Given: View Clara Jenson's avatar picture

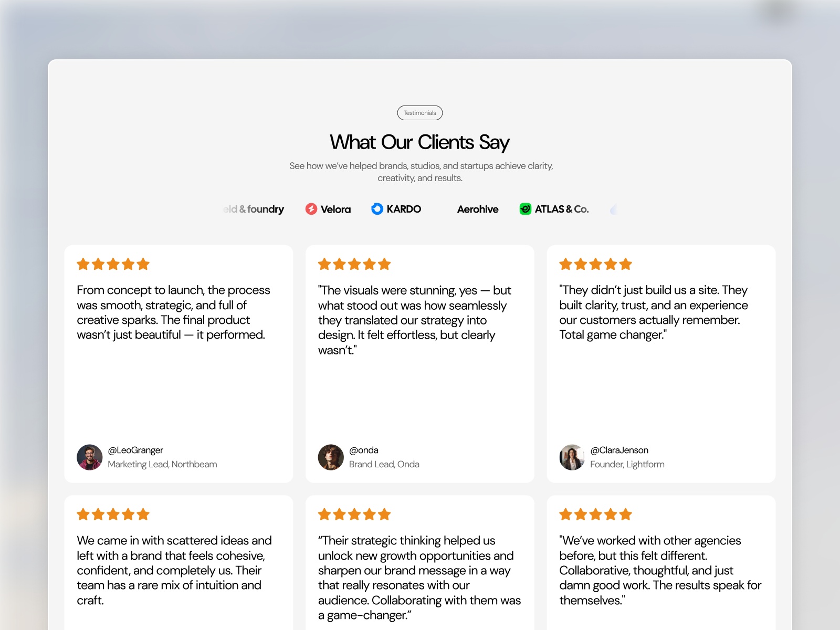Looking at the screenshot, I should tap(572, 457).
